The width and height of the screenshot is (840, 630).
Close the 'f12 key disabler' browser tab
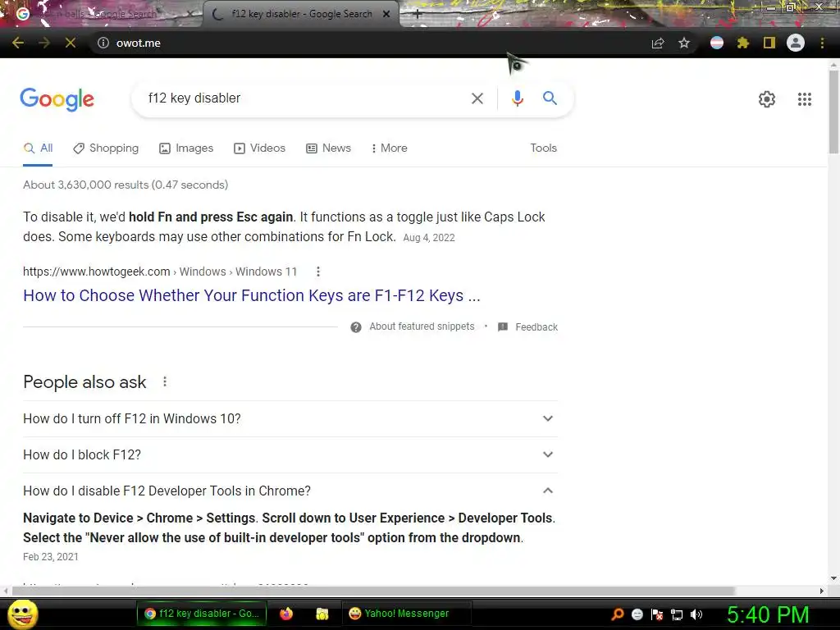386,14
